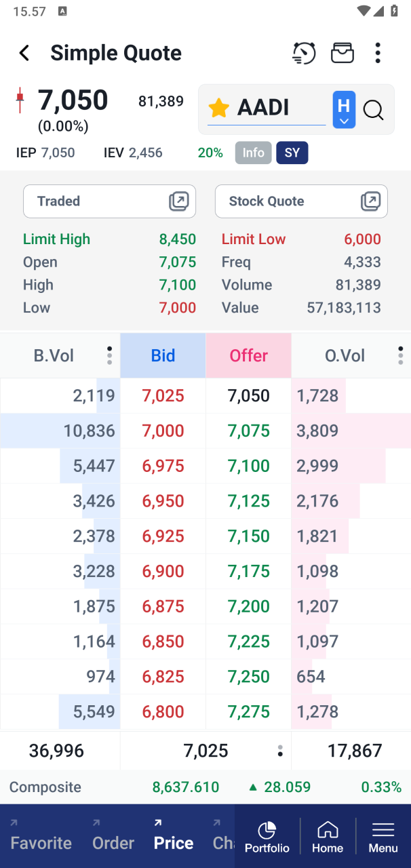Open the price alert speedometer icon

(x=304, y=53)
